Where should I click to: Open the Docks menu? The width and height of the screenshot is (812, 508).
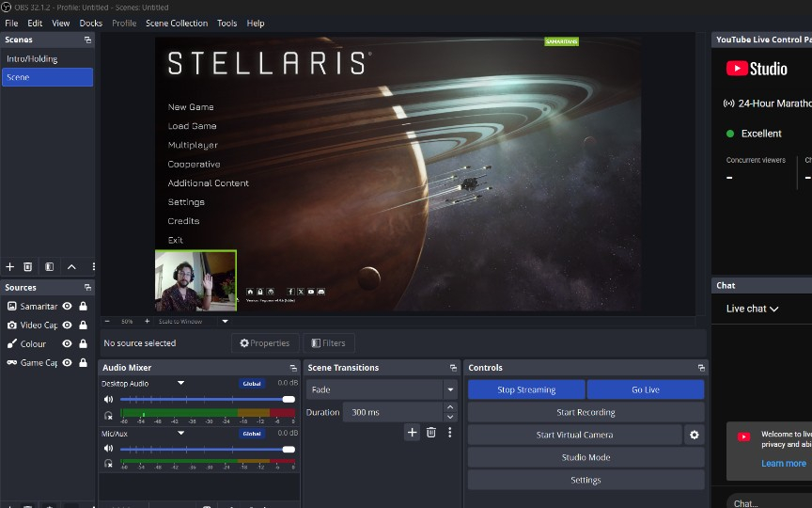tap(90, 24)
